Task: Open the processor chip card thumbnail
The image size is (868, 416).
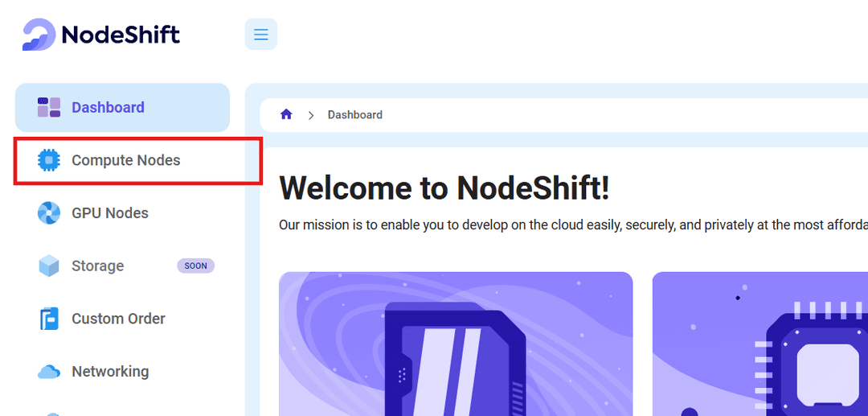Action: click(x=760, y=344)
